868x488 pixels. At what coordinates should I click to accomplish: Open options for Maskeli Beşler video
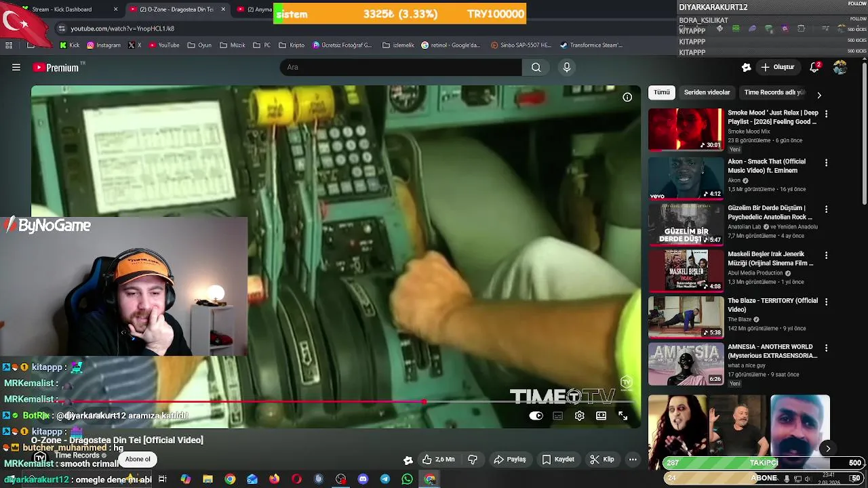[826, 256]
